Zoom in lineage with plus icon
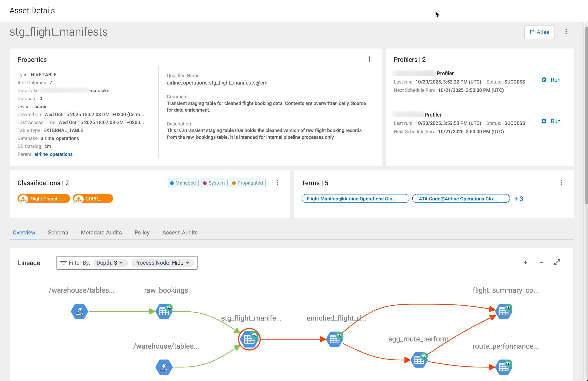This screenshot has width=588, height=381. [x=525, y=262]
